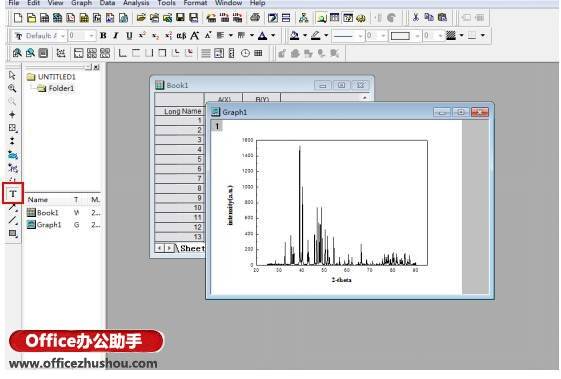
Task: Click the layer 1 indicator in Graph1
Action: [217, 126]
